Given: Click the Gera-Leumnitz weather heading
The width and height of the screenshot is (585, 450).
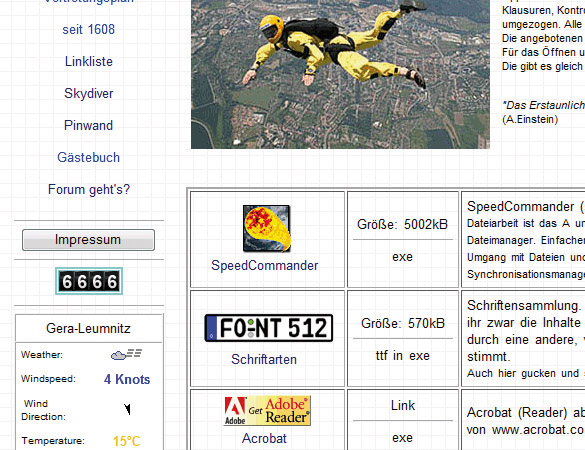Looking at the screenshot, I should click(88, 328).
